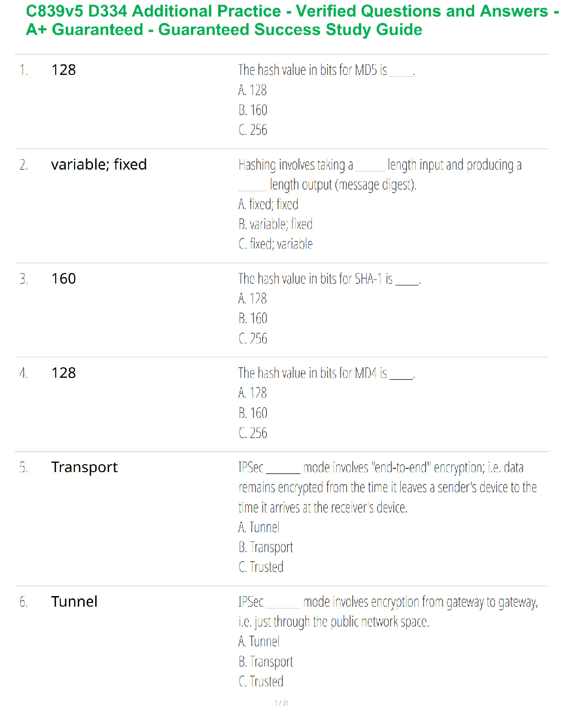Click option 'C. 256' under MD4 question
This screenshot has width=563, height=728.
pyautogui.click(x=253, y=432)
